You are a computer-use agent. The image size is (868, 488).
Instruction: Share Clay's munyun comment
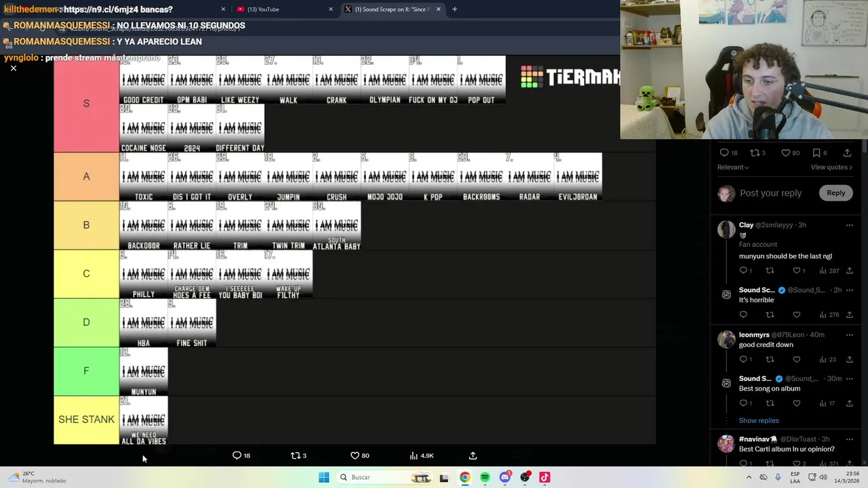[849, 270]
